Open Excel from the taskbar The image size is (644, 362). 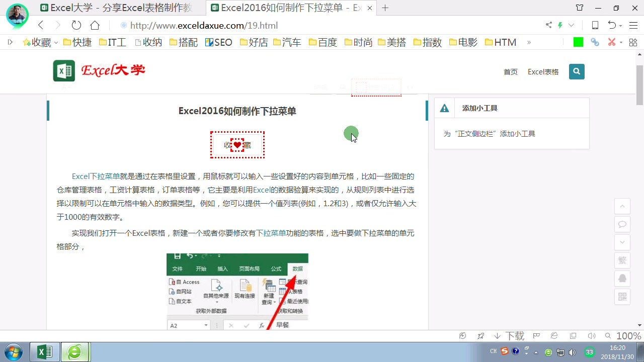click(x=45, y=352)
